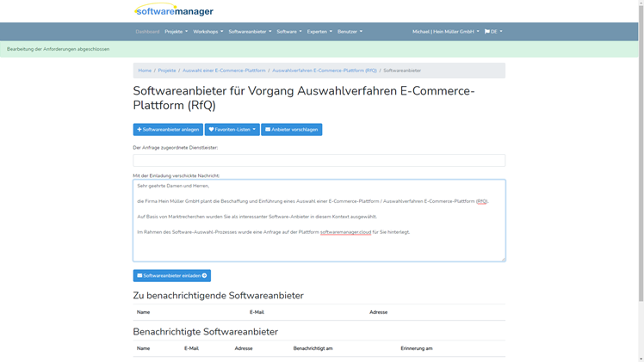Click the page vertical scrollbar
This screenshot has width=644, height=362.
point(641,151)
